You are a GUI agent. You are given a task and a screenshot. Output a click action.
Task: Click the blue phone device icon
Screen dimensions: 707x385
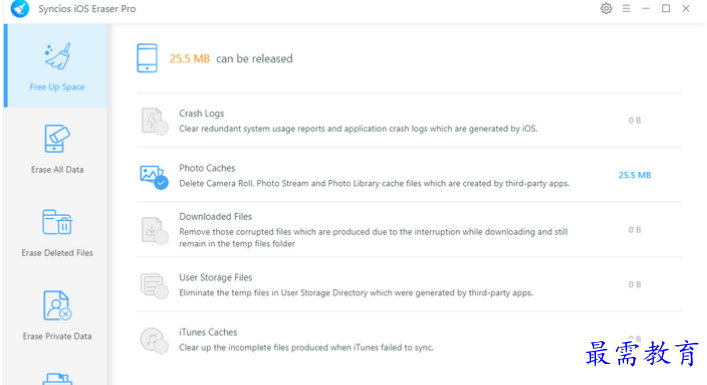click(x=147, y=58)
